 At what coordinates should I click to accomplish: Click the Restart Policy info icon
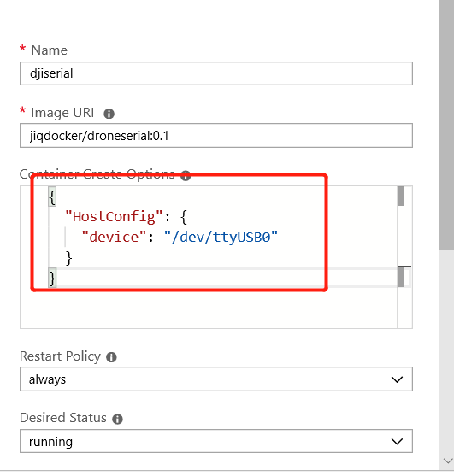111,357
